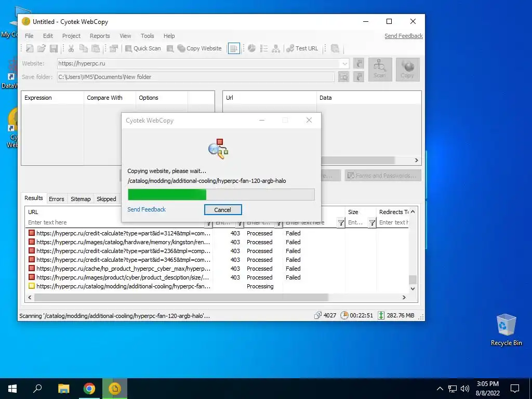The width and height of the screenshot is (532, 399).
Task: Open the filter funnel left of Size column
Action: [341, 223]
